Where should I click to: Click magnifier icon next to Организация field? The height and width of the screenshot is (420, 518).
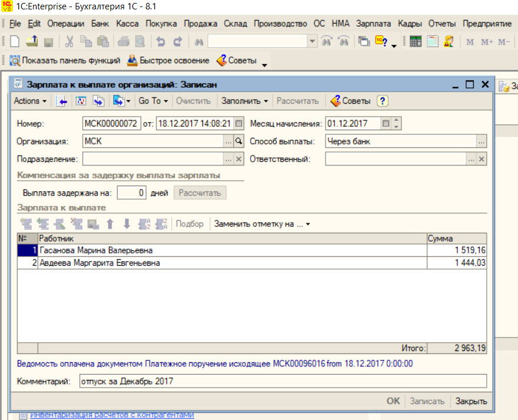pos(238,141)
